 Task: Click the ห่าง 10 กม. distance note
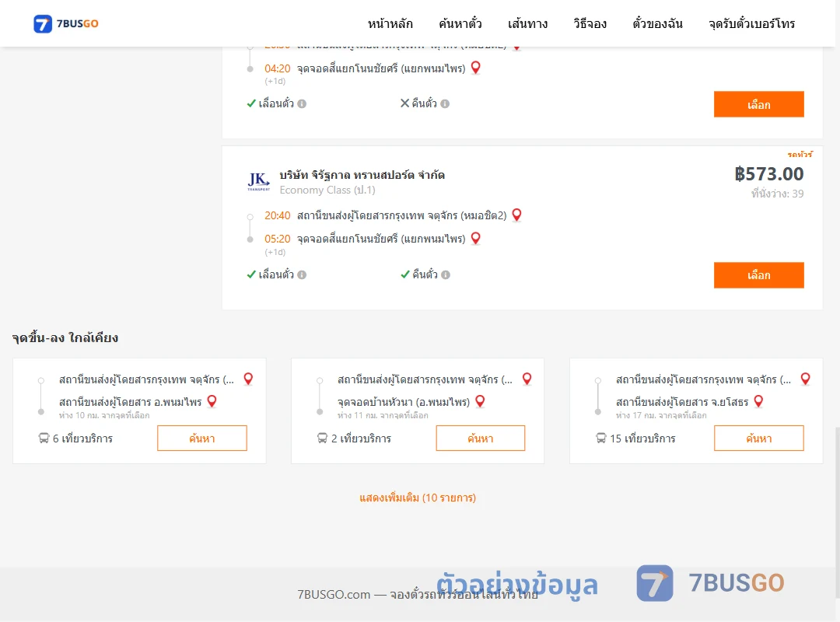[104, 416]
